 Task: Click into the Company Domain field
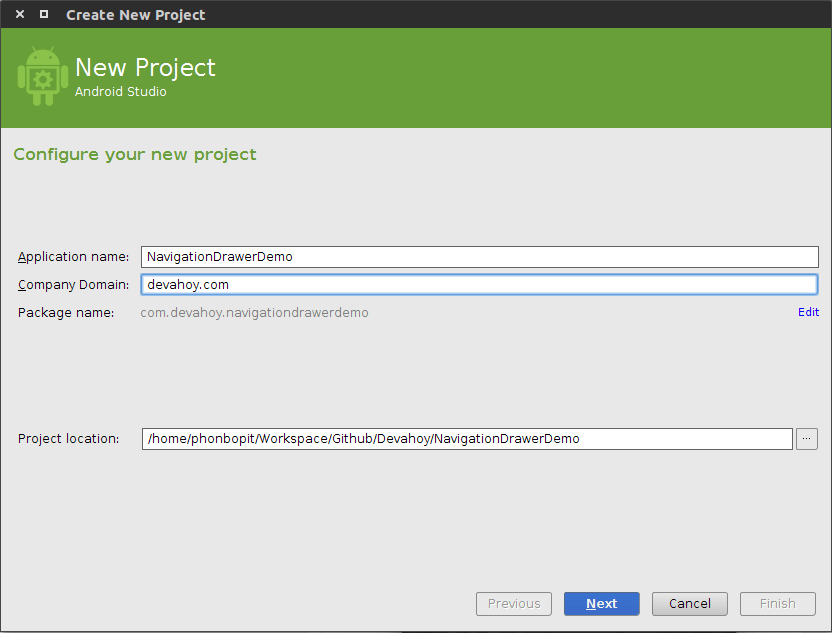tap(480, 284)
